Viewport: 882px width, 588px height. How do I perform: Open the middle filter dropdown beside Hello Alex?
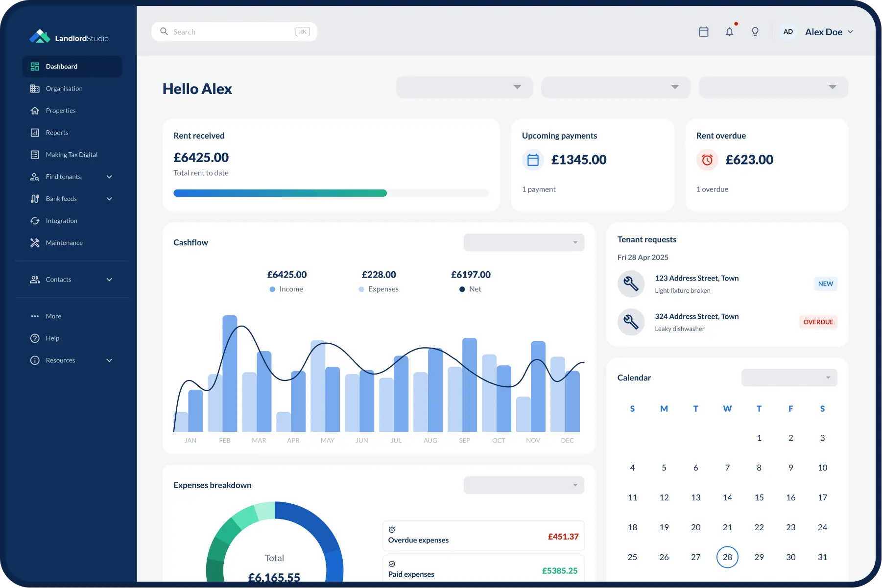coord(616,87)
